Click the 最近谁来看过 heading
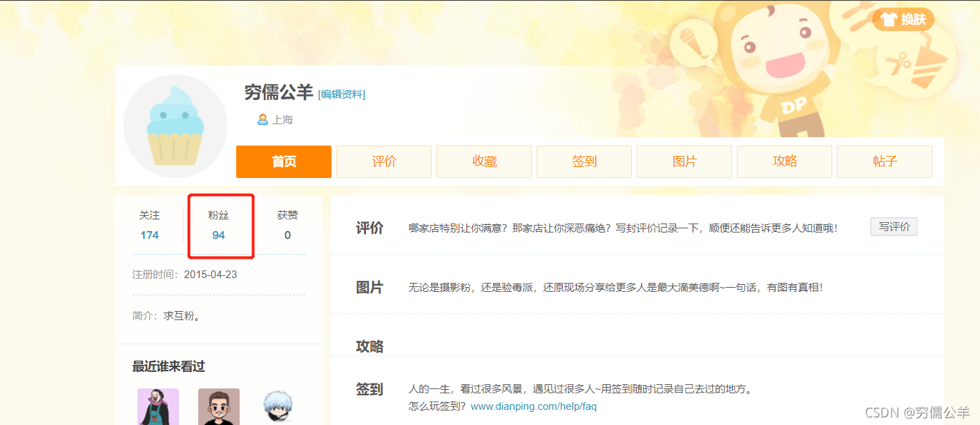980x425 pixels. (169, 366)
